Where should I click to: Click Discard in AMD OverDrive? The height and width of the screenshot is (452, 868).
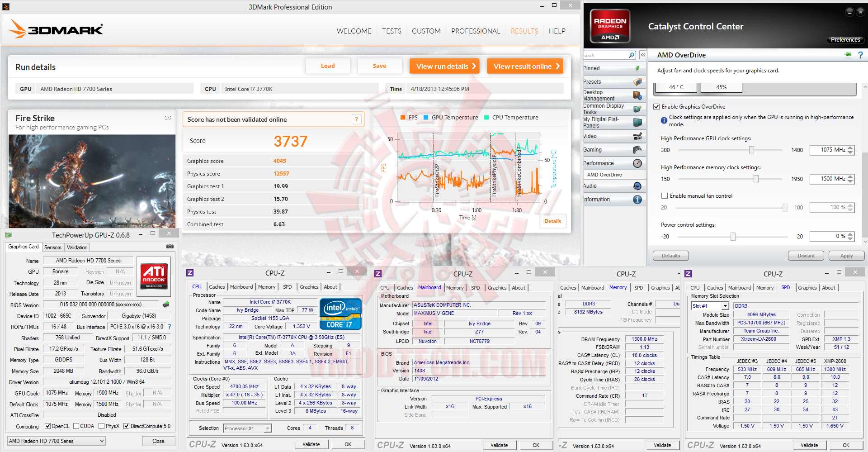806,256
